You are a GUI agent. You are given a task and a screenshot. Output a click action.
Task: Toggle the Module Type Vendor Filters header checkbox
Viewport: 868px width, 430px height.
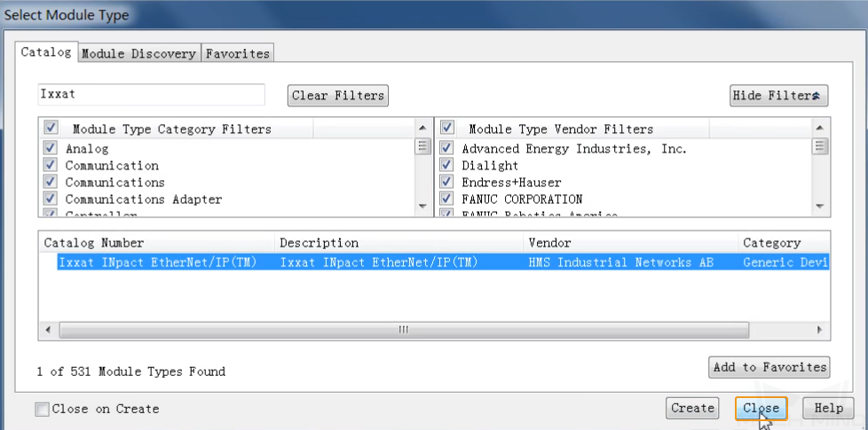[446, 129]
